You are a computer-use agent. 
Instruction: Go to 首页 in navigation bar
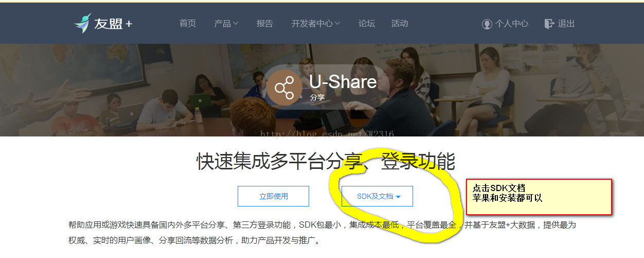pyautogui.click(x=188, y=24)
